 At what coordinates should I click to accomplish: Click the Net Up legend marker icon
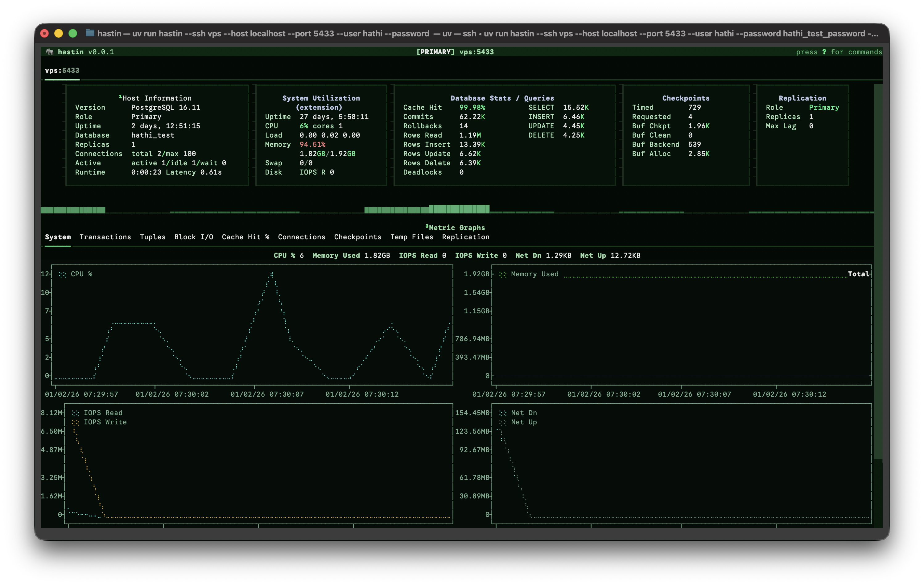click(503, 422)
